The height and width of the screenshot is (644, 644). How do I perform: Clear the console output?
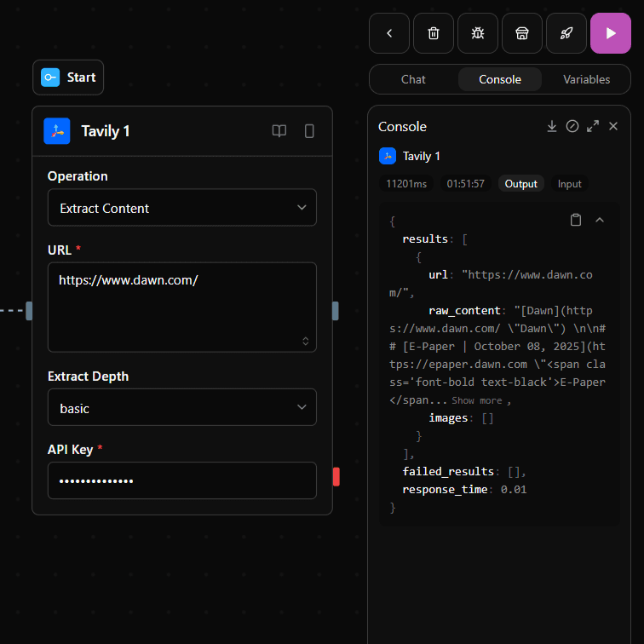[572, 126]
